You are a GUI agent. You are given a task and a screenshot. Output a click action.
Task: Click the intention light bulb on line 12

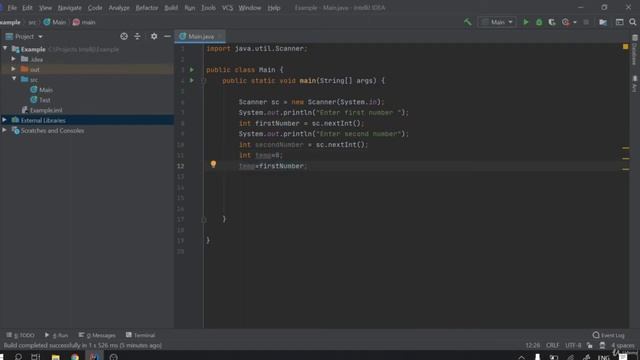[213, 164]
